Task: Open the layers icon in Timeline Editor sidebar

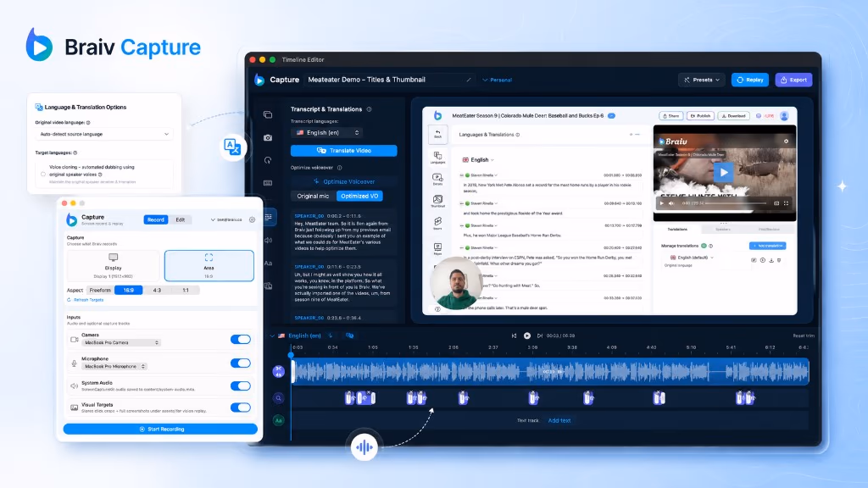Action: [x=268, y=114]
